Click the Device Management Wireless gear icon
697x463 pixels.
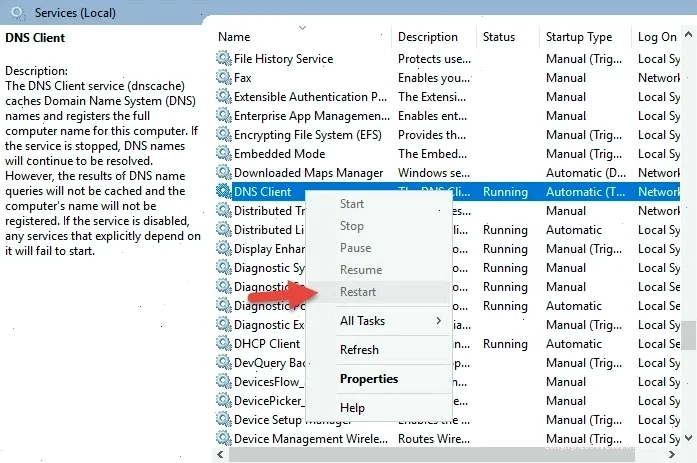pyautogui.click(x=224, y=439)
